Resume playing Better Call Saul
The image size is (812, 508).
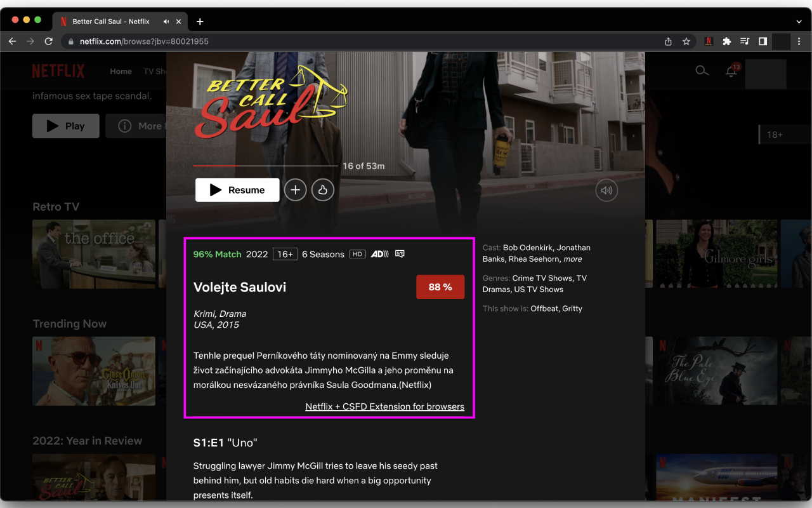click(237, 190)
